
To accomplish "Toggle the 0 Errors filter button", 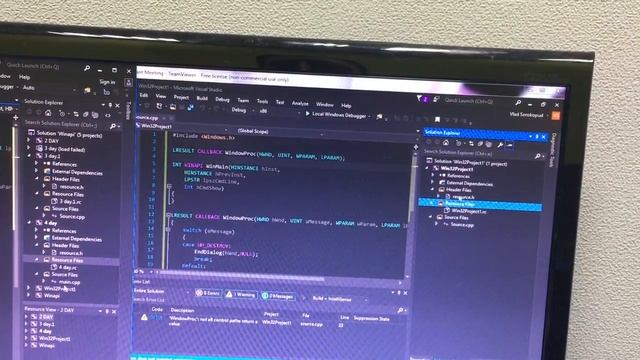I will click(x=208, y=293).
